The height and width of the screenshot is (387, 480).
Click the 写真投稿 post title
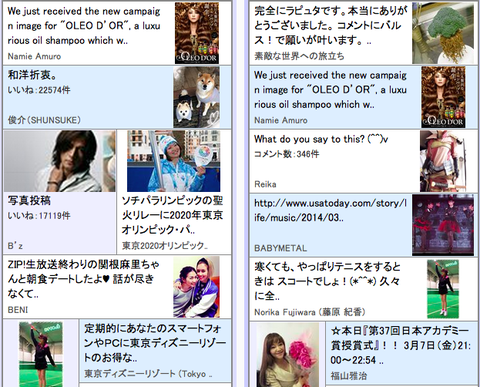pyautogui.click(x=29, y=200)
